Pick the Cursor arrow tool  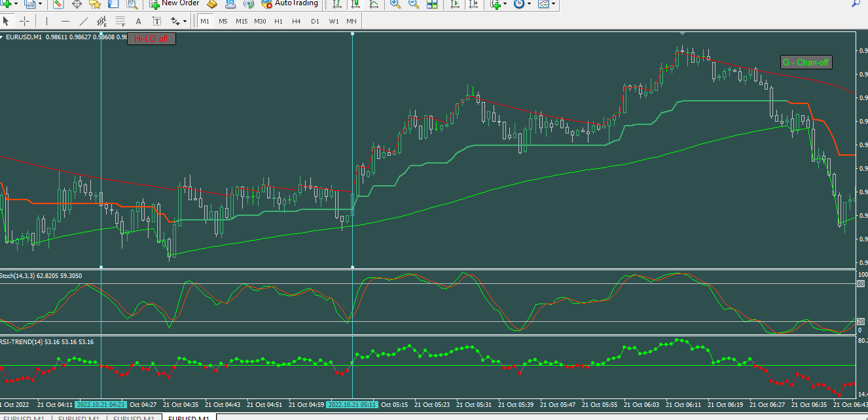(7, 21)
